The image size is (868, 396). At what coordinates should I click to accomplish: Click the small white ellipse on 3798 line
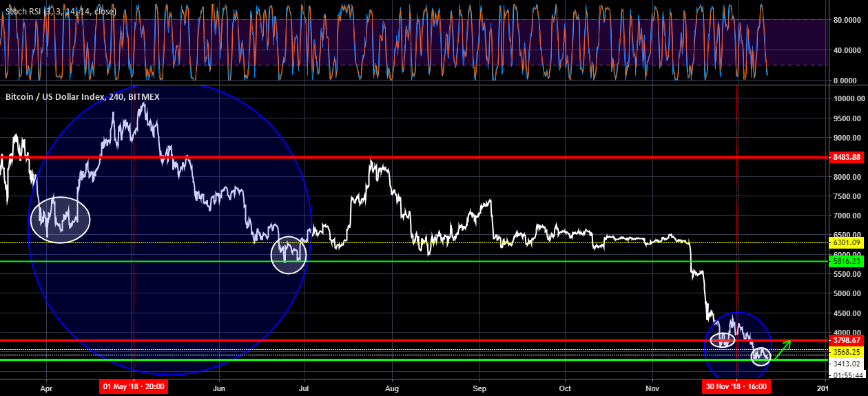point(722,340)
